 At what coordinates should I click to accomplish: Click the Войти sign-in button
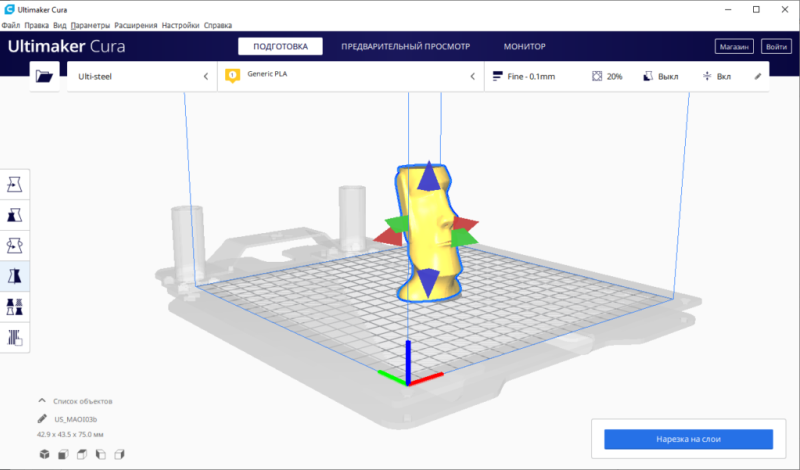777,46
